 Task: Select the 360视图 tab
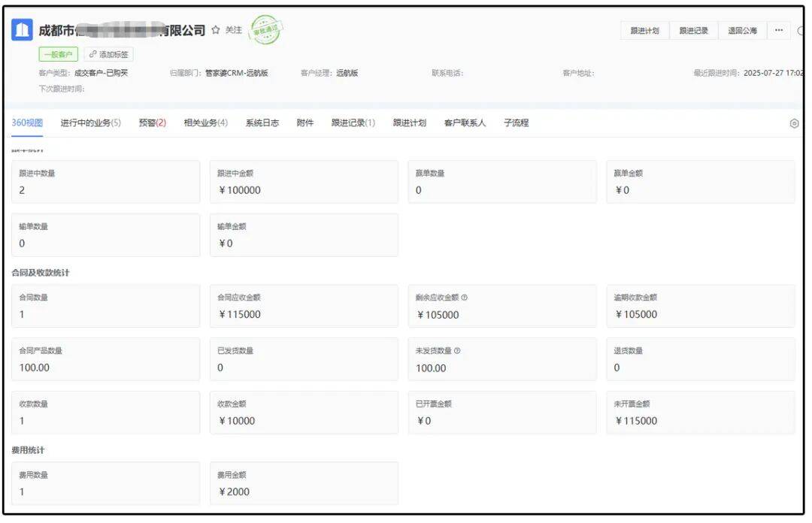point(27,122)
